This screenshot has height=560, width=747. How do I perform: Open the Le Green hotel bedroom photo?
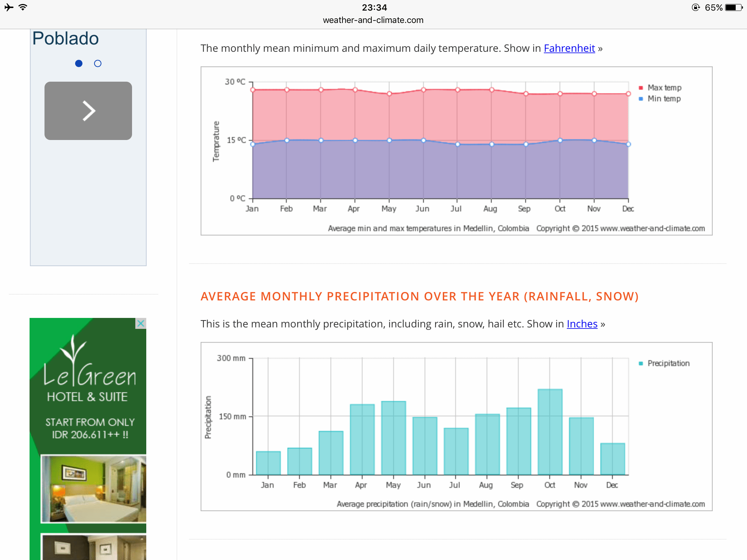point(93,489)
